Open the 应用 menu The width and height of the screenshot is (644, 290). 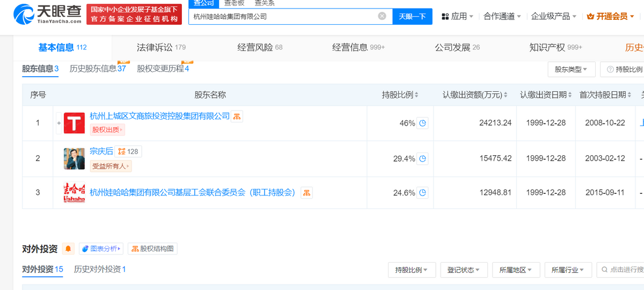click(457, 17)
